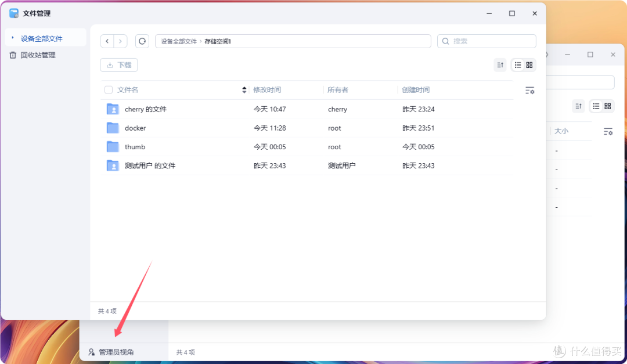Click the 管理员视角 button at the bottom
The width and height of the screenshot is (627, 364).
click(114, 352)
